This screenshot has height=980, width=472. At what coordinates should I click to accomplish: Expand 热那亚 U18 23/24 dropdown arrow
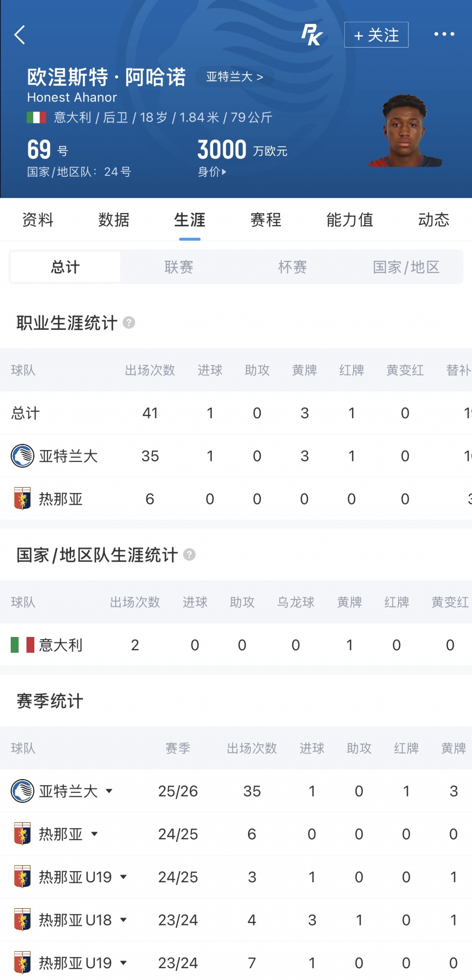[123, 920]
